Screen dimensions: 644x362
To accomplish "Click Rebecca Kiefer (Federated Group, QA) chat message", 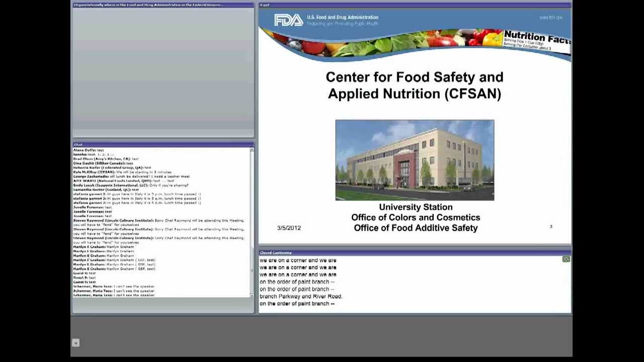I will click(112, 167).
